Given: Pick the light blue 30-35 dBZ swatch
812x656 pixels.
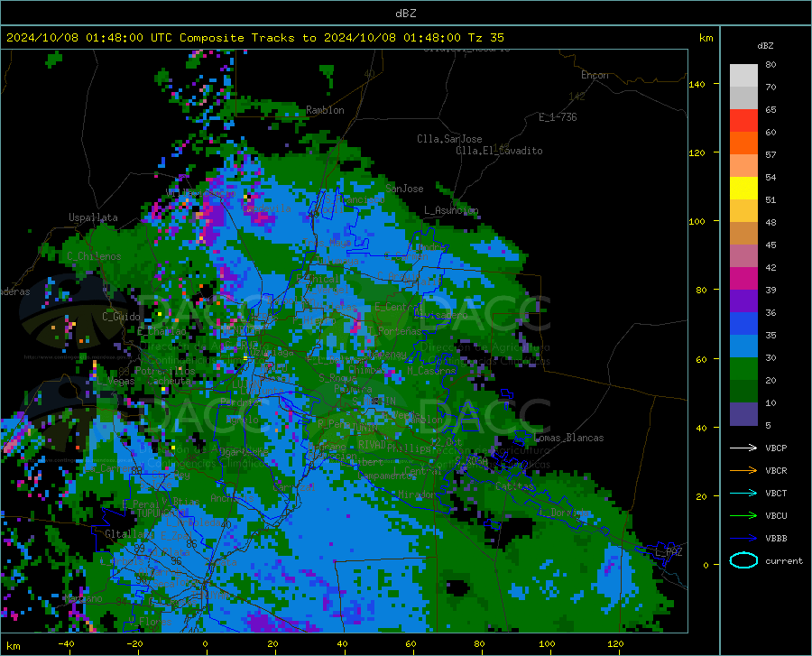Looking at the screenshot, I should point(743,346).
